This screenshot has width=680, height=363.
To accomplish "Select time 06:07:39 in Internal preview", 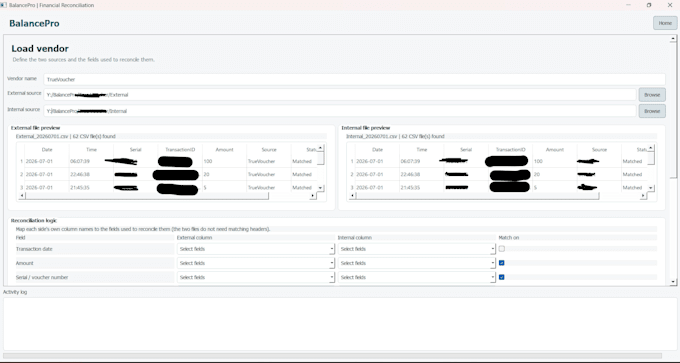I will (411, 161).
